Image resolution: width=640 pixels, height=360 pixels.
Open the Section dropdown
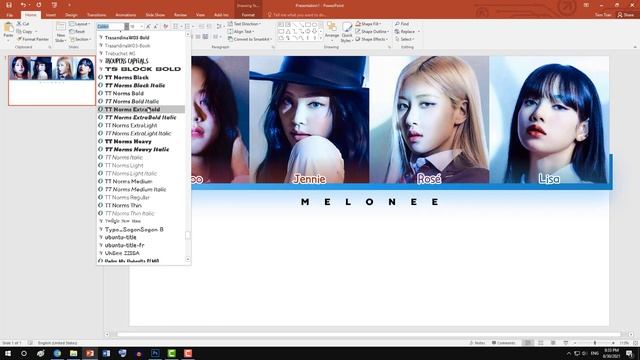click(80, 39)
